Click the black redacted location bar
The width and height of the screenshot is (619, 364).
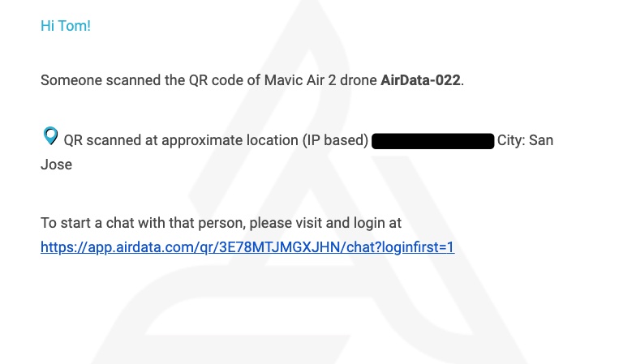point(432,141)
